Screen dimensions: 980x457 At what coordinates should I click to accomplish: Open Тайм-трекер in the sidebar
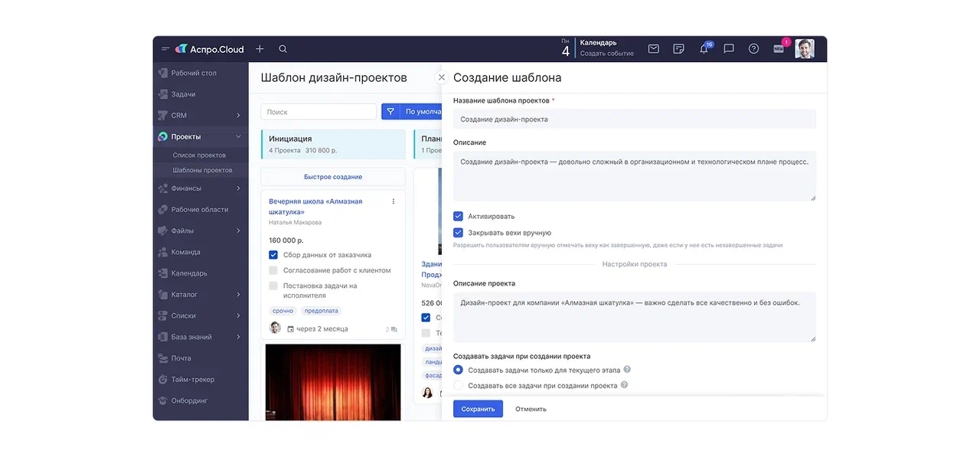(x=192, y=380)
